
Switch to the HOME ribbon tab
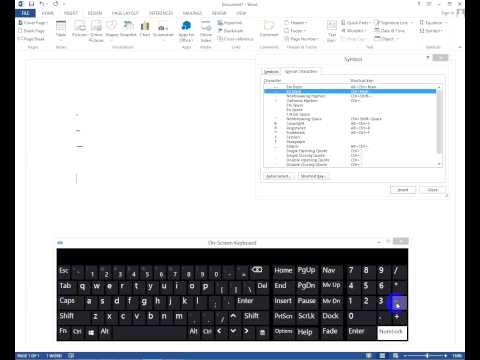[48, 13]
